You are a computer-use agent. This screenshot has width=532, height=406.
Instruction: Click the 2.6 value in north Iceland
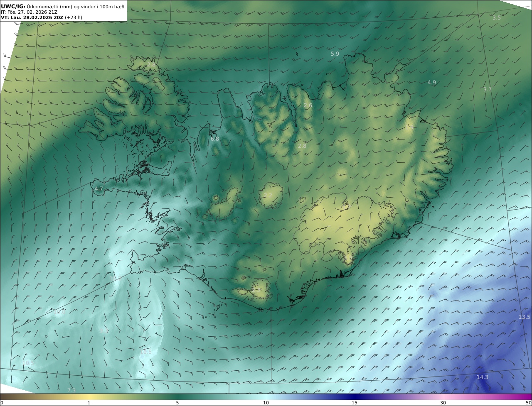click(308, 105)
